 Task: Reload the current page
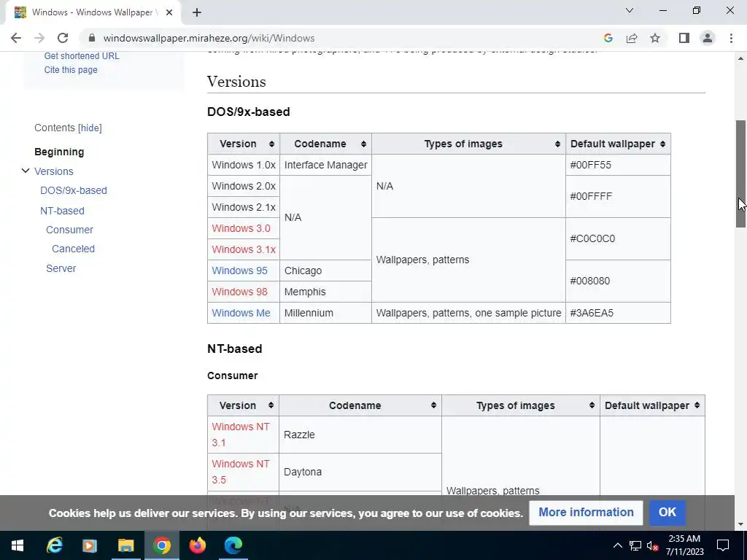(x=63, y=38)
